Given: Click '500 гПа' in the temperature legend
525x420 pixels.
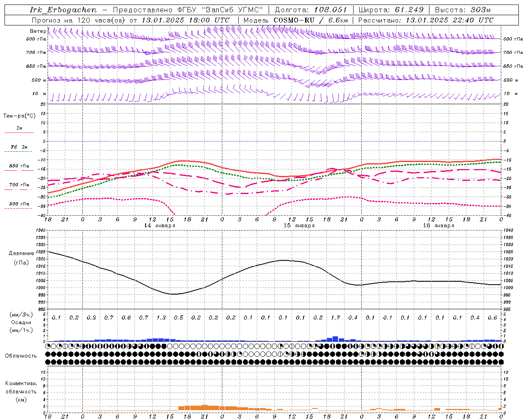Looking at the screenshot, I should click(x=19, y=204).
